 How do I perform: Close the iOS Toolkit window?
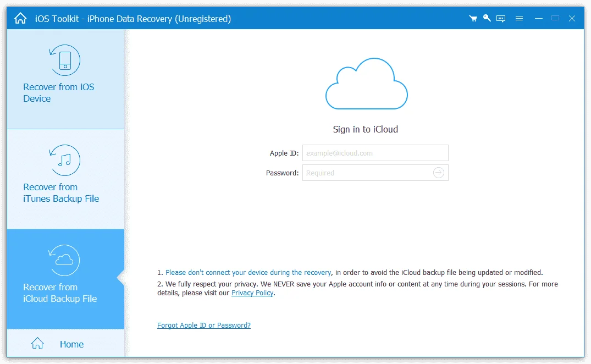click(572, 18)
